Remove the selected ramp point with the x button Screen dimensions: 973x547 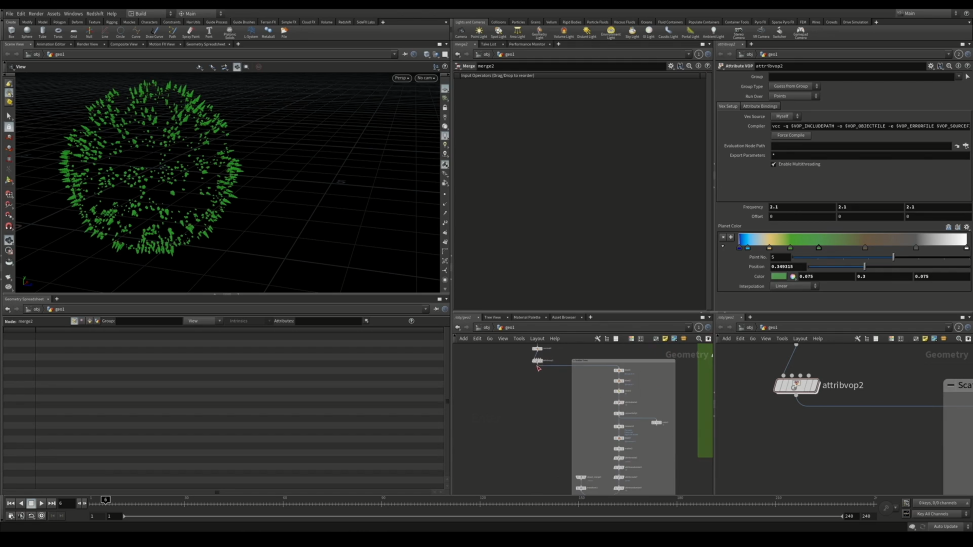click(x=722, y=237)
